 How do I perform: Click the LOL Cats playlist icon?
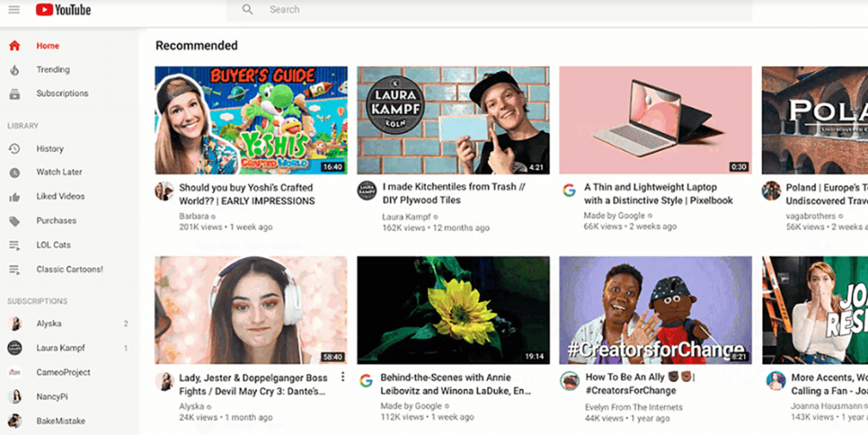[14, 245]
